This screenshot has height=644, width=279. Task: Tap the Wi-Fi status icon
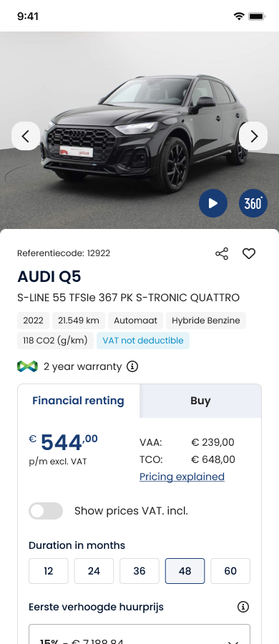(x=239, y=16)
